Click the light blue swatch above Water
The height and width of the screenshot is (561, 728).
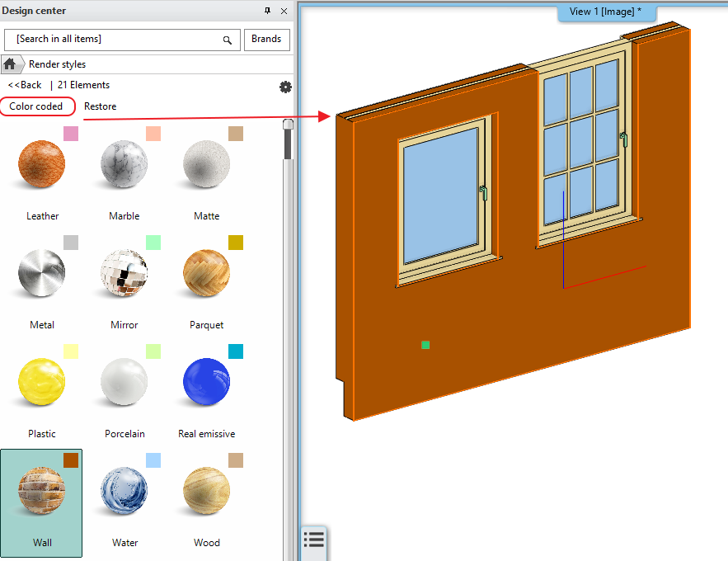tap(153, 460)
